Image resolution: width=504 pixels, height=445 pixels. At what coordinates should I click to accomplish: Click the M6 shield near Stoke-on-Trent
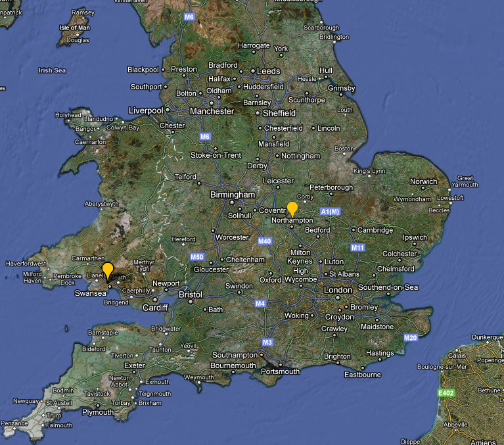pyautogui.click(x=205, y=137)
